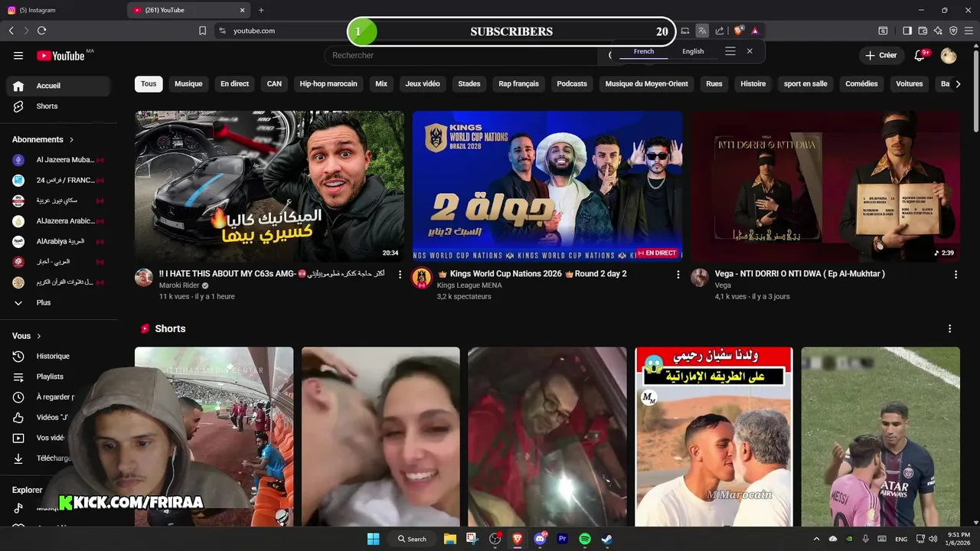The image size is (980, 551).
Task: Open options for Maroki Rider video
Action: tap(400, 274)
